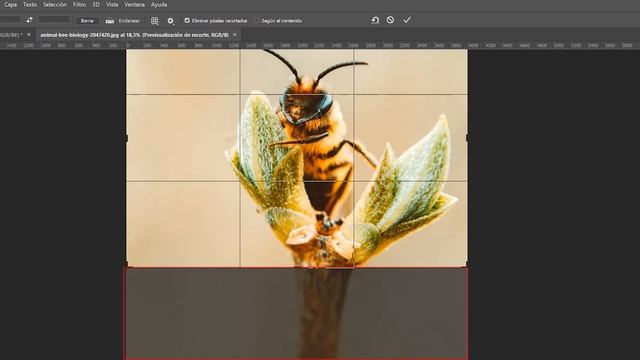
Task: Select the Enderezar straighten tool icon
Action: click(110, 20)
